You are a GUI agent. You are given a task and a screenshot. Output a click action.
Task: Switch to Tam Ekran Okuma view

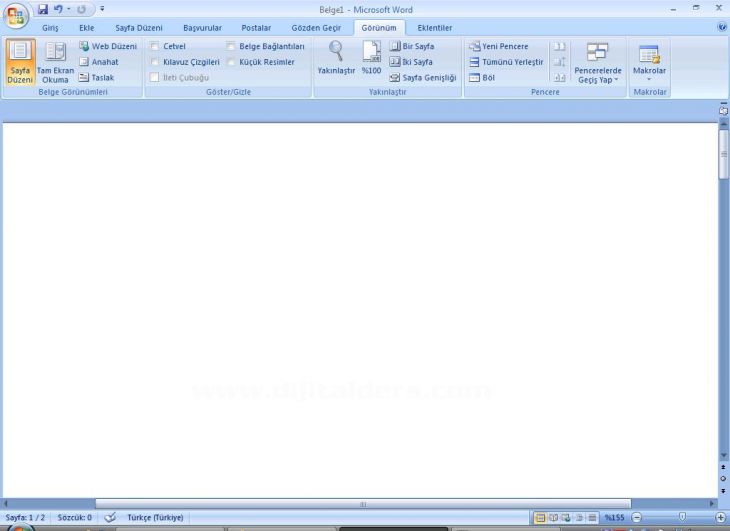click(x=55, y=62)
